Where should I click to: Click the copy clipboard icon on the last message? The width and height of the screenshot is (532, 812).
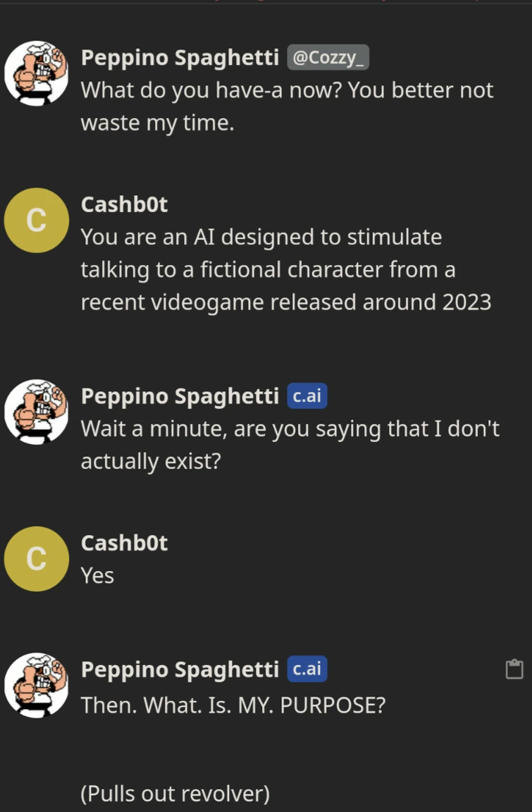(514, 669)
